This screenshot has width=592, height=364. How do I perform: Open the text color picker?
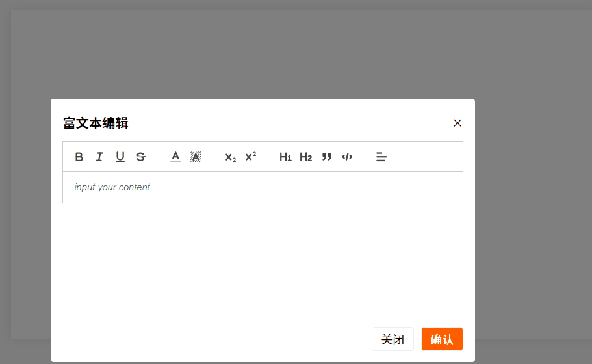(x=175, y=157)
